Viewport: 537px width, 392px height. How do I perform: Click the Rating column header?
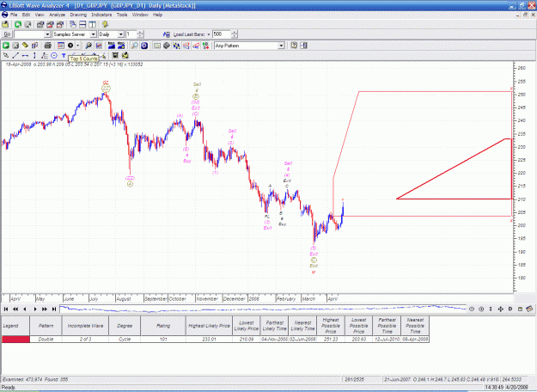pos(163,326)
